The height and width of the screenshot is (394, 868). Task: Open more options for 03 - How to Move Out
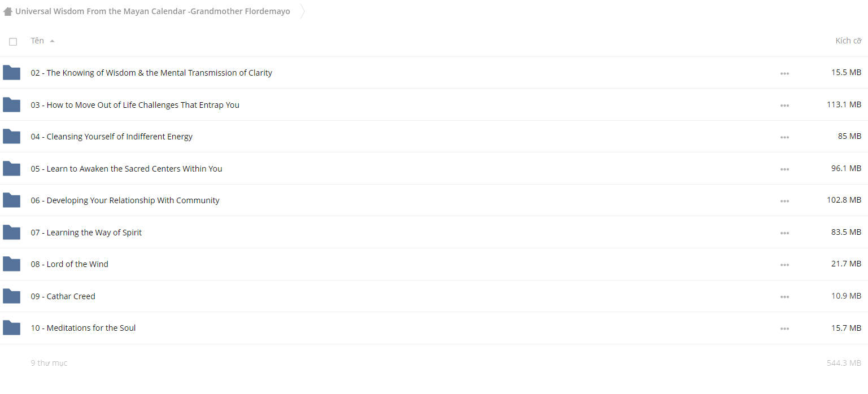pyautogui.click(x=784, y=106)
